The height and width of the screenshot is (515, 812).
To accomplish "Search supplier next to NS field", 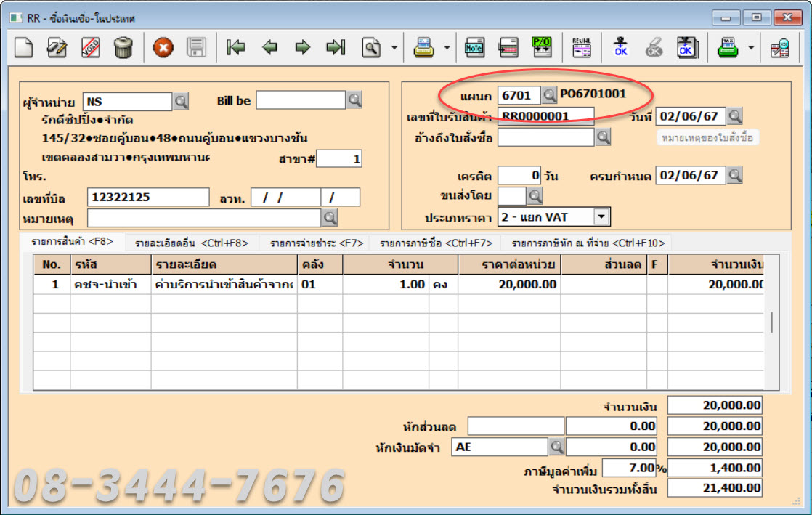I will pos(181,101).
